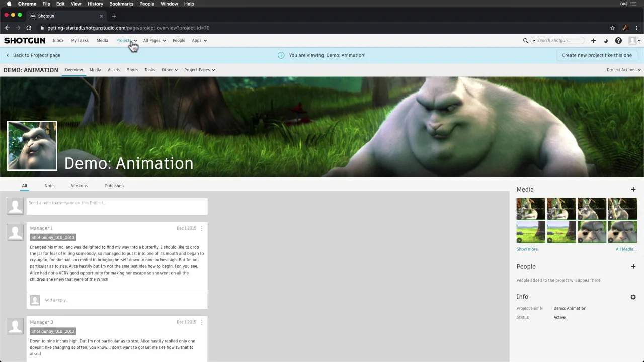Reload the page with the refresh icon
Screen dimensions: 644x362
click(x=29, y=28)
